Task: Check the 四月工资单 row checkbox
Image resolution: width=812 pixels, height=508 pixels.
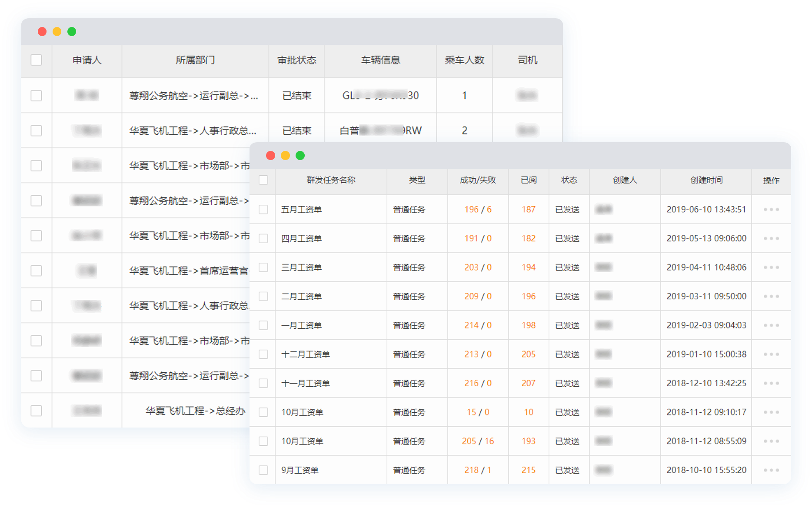Action: click(263, 238)
